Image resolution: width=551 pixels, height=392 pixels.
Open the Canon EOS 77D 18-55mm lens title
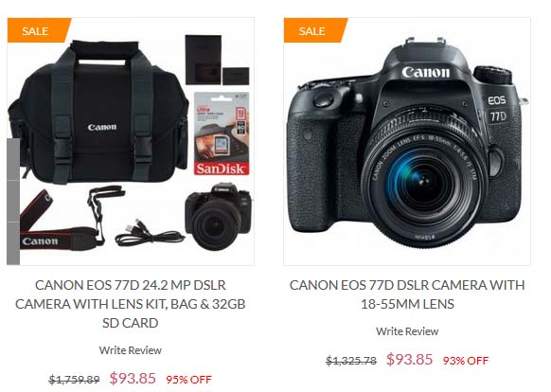(407, 294)
